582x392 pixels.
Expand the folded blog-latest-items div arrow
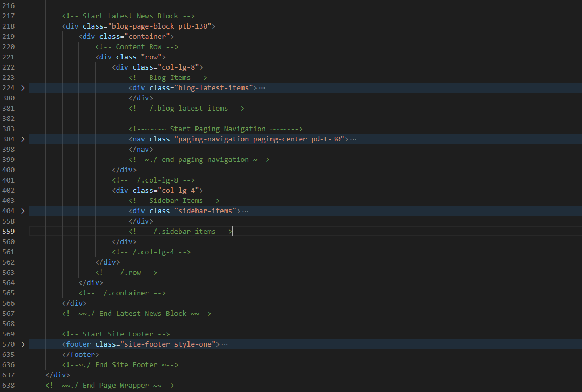point(23,88)
